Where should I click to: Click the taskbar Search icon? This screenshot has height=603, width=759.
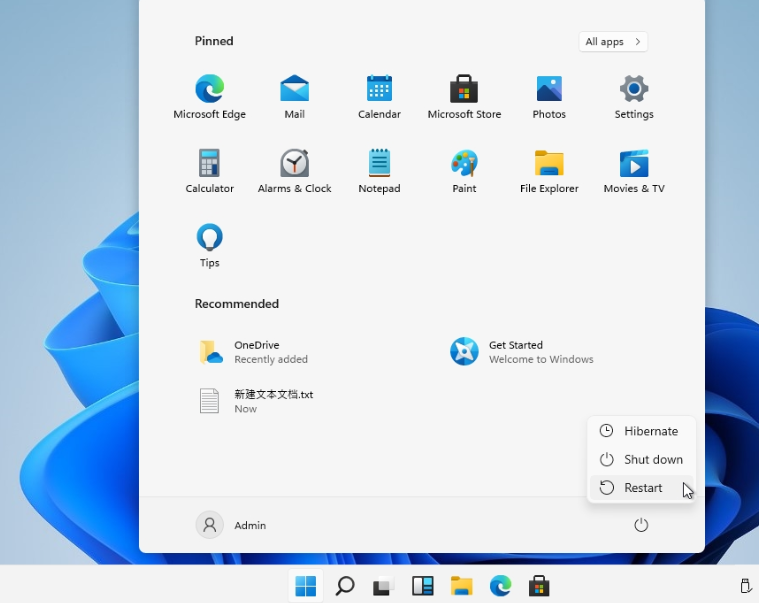(345, 586)
